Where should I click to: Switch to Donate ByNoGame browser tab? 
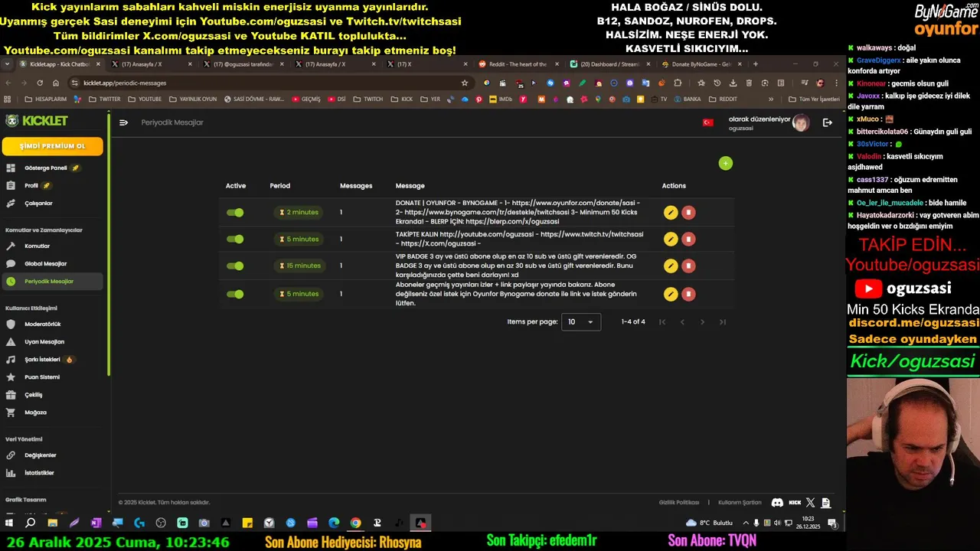coord(701,64)
